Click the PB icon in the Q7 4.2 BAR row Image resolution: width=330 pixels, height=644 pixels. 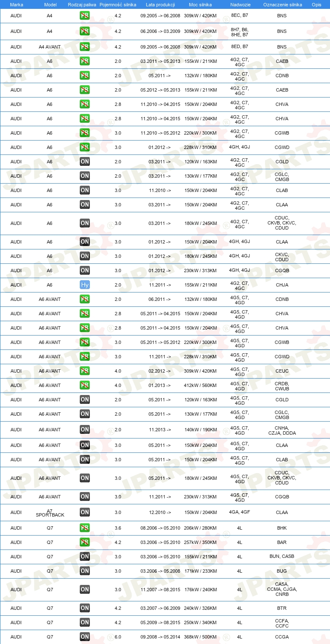[85, 542]
